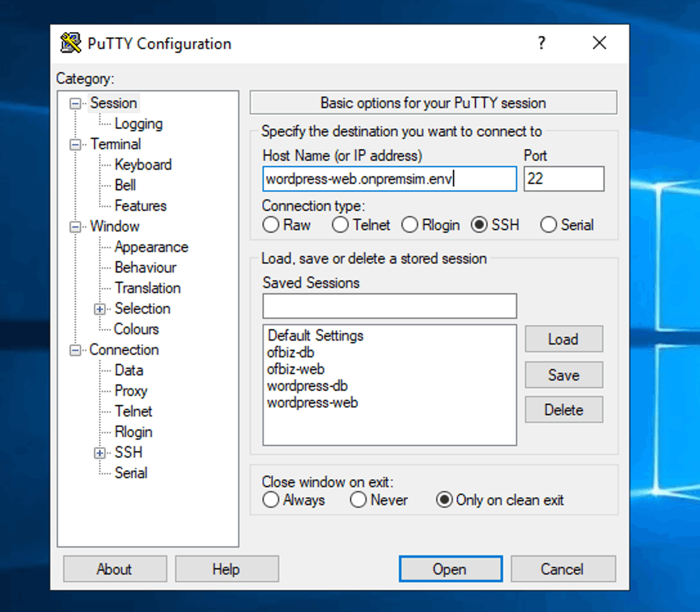Screen dimensions: 700x612
Task: Click the Port number field
Action: [x=564, y=179]
